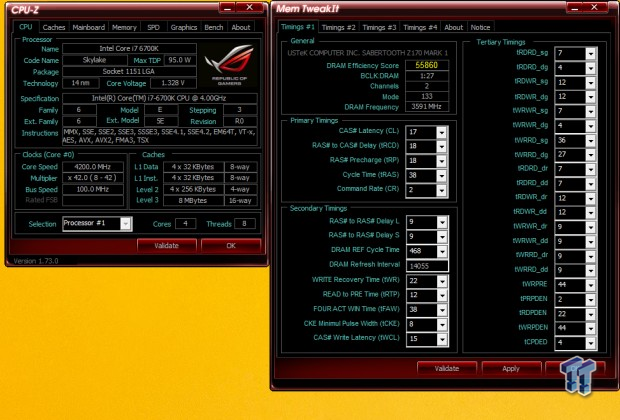Screen dimensions: 620x420
Task: Expand the tWRWR_dr dropdown
Action: click(590, 227)
